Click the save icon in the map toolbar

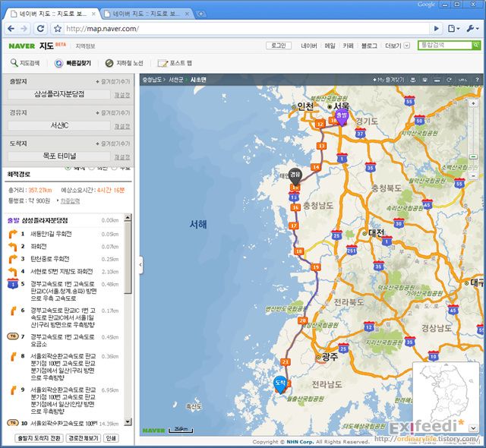pos(425,80)
